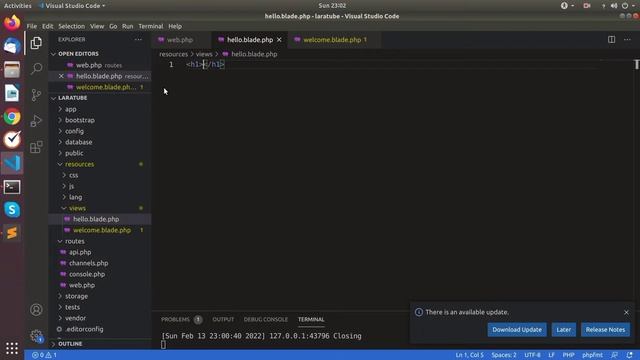The width and height of the screenshot is (640, 360).
Task: Collapse the resources folder
Action: coord(79,164)
